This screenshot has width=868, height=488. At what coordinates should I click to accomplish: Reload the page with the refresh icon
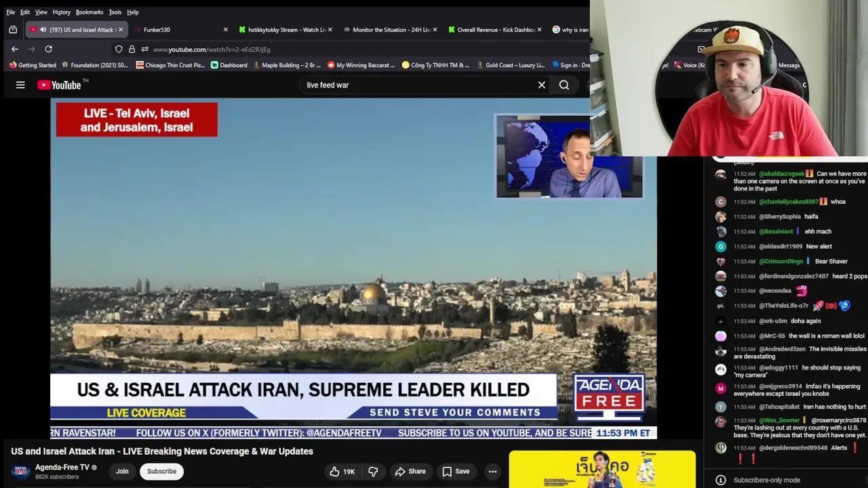pyautogui.click(x=48, y=49)
